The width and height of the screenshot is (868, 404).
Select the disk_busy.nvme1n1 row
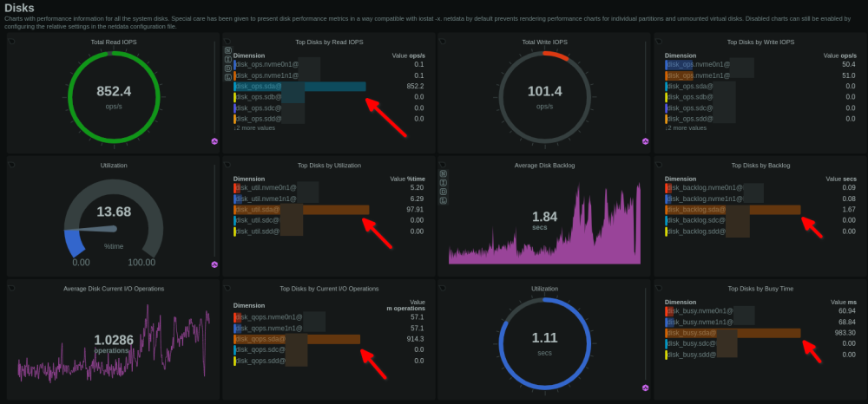pos(760,322)
